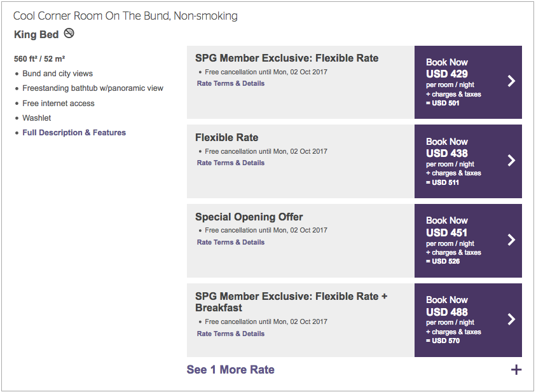536x392 pixels.
Task: Open Rate Terms & Details under Flexible Rate
Action: pos(231,163)
